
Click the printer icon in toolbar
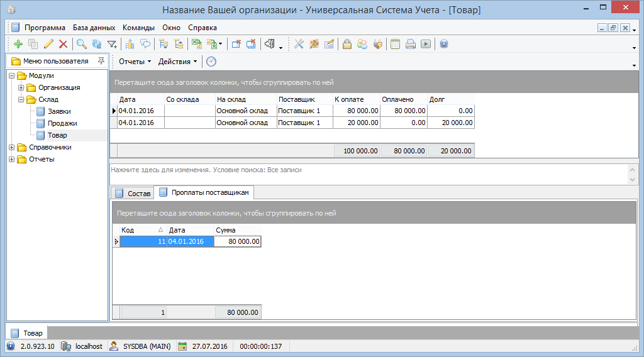coord(411,44)
